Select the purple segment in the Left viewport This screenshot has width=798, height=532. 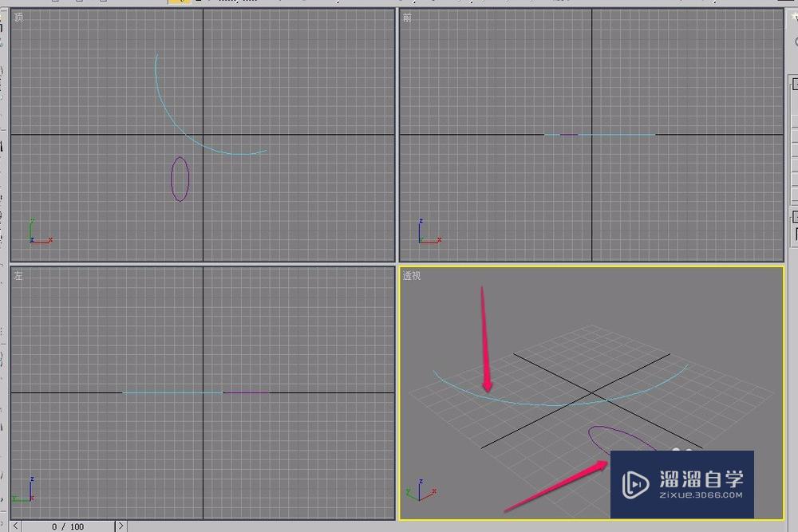[x=247, y=392]
